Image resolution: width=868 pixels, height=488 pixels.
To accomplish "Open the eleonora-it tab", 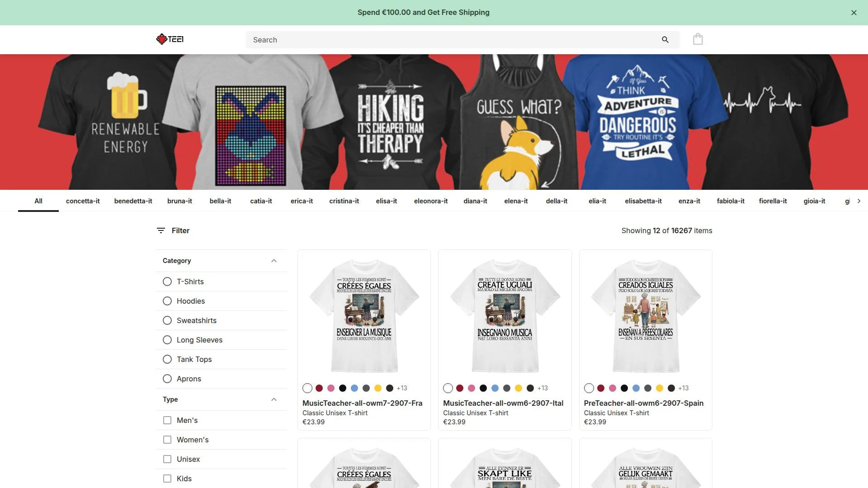I will click(x=431, y=201).
